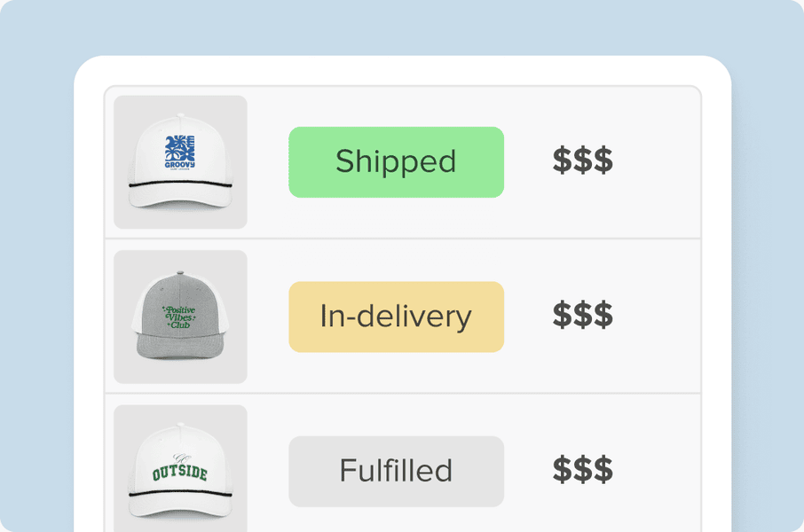The width and height of the screenshot is (804, 532).
Task: Click the black rope on the Outside hat brim
Action: [x=180, y=494]
